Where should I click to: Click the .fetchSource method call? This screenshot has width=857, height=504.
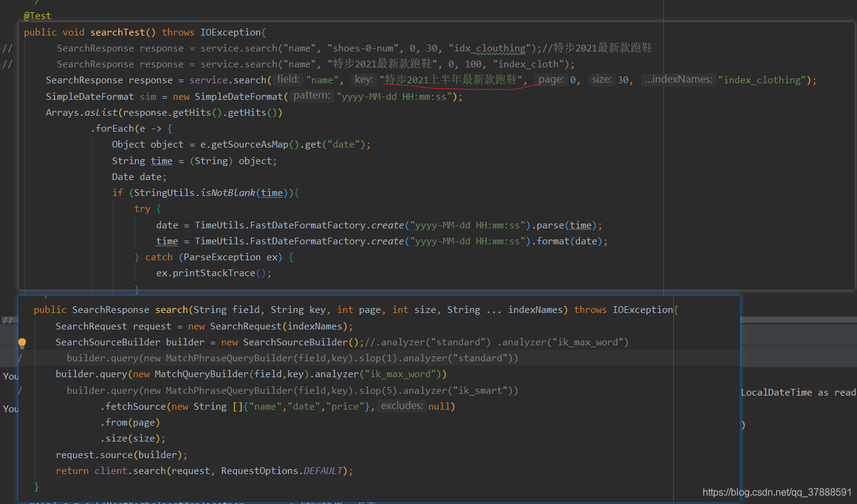133,407
